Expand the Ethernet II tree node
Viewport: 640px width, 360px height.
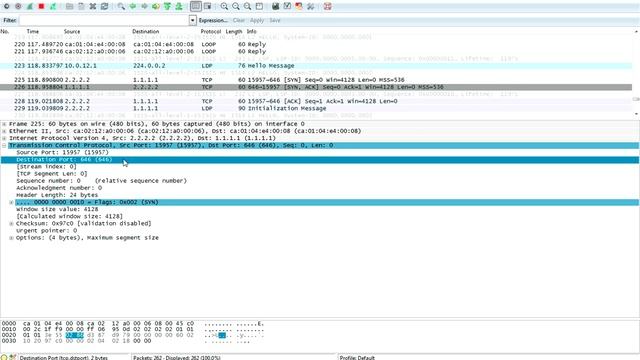[x=4, y=131]
